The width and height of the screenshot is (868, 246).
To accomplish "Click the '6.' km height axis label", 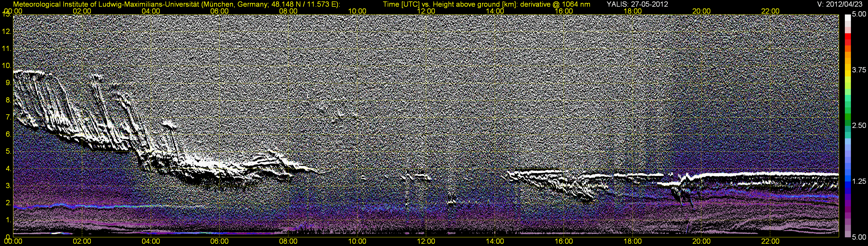I will [x=9, y=134].
